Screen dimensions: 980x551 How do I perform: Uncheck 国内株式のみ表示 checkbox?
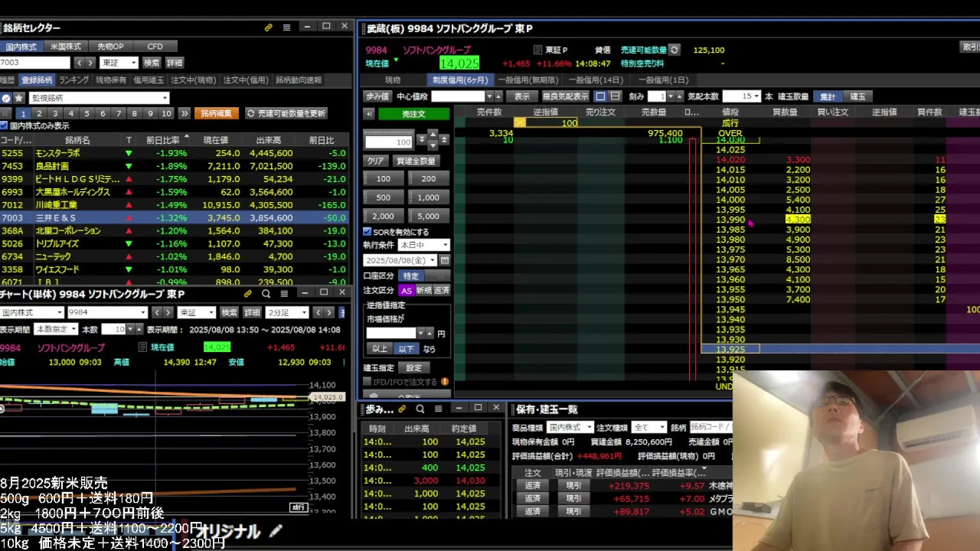tap(4, 126)
